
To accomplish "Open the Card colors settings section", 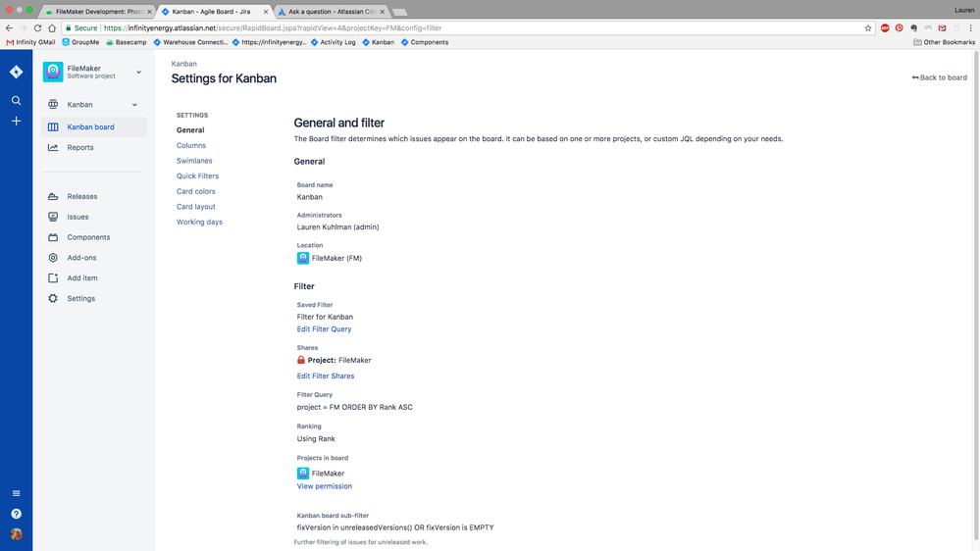I will coord(195,191).
